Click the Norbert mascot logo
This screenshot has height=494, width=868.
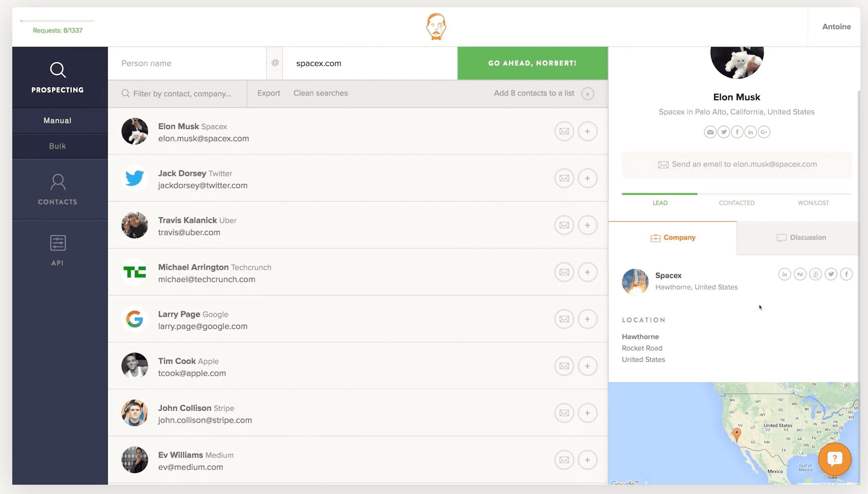(436, 27)
